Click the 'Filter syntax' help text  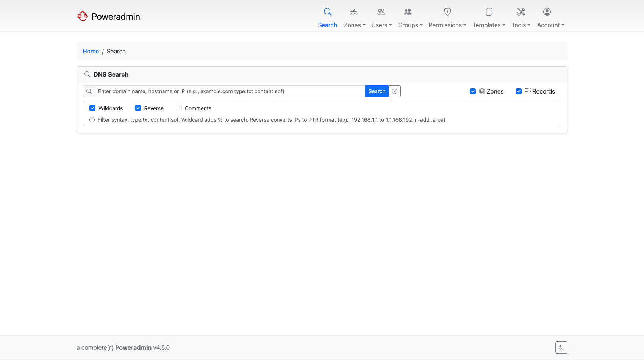(271, 120)
